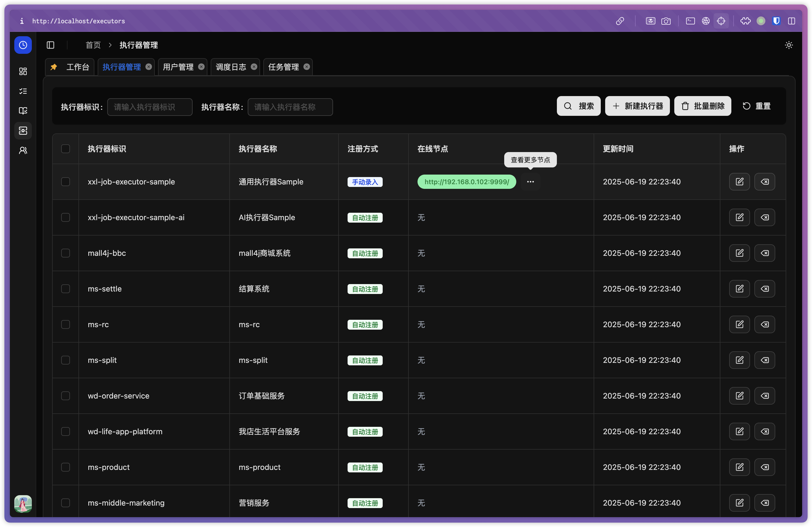Click the 新建执行器 button
The image size is (812, 527).
[x=637, y=106]
